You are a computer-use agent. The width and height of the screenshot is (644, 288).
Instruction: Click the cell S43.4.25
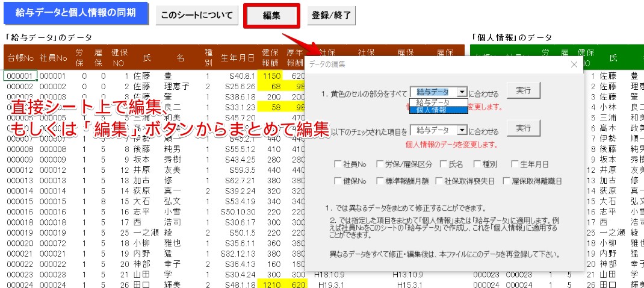[240, 159]
